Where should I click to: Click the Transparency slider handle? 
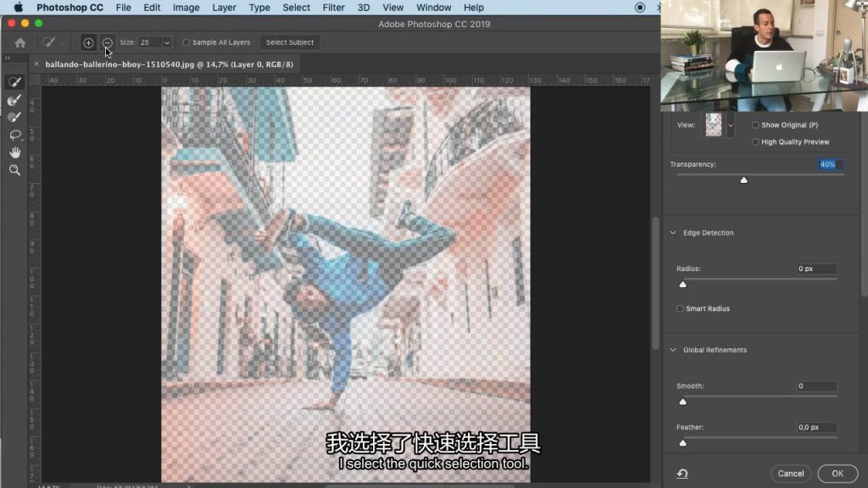tap(743, 180)
